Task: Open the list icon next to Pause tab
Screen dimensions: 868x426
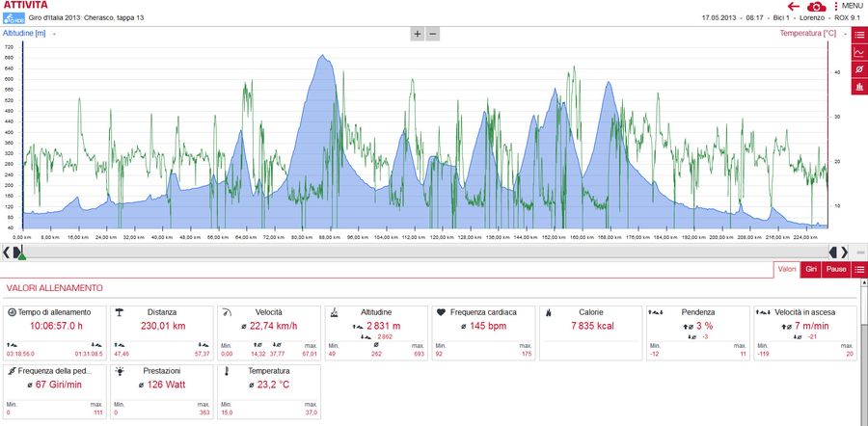Action: click(859, 270)
